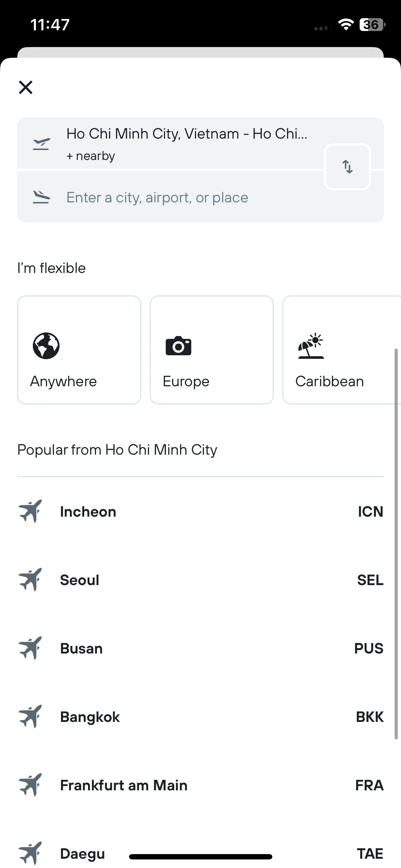Select Bangkok BKK from popular destinations
Screen dimensions: 401x868
click(x=201, y=717)
